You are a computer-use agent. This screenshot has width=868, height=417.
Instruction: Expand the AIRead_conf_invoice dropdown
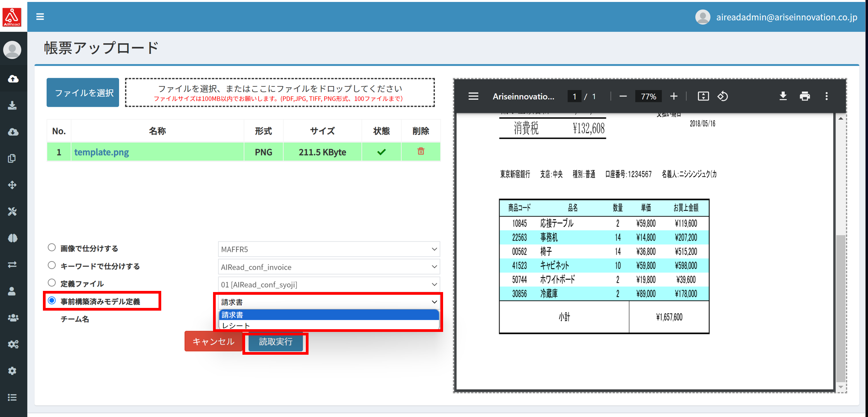click(x=328, y=267)
